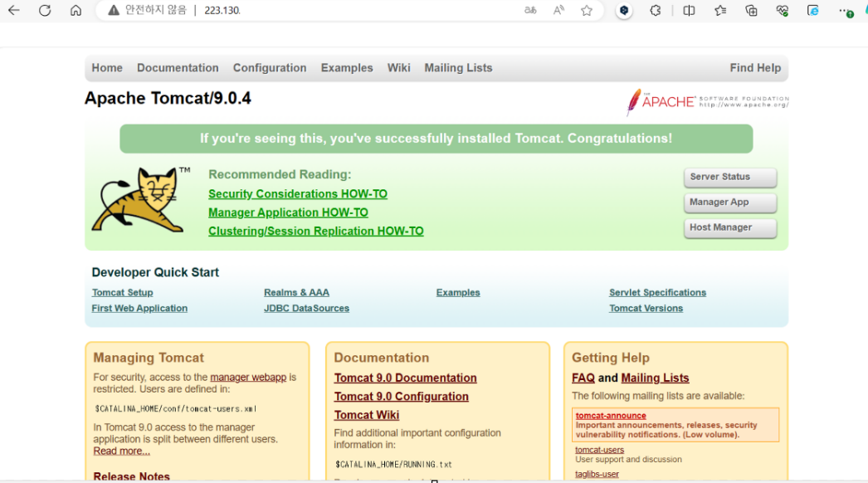Click the Host Manager button
This screenshot has height=483, width=868.
tap(730, 228)
